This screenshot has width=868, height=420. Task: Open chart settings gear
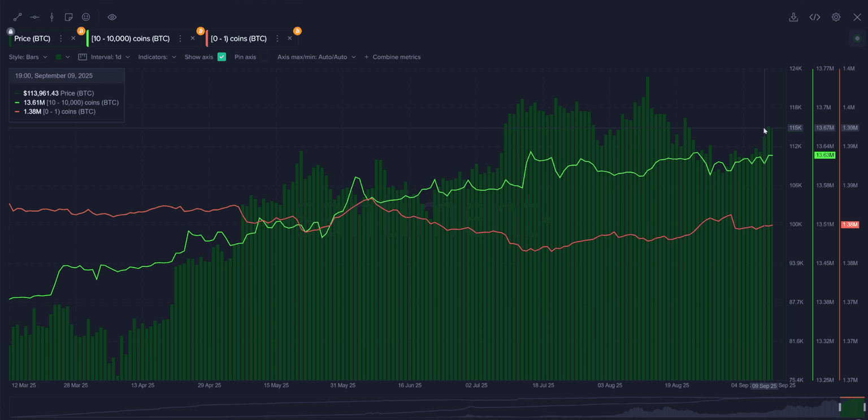coord(836,17)
